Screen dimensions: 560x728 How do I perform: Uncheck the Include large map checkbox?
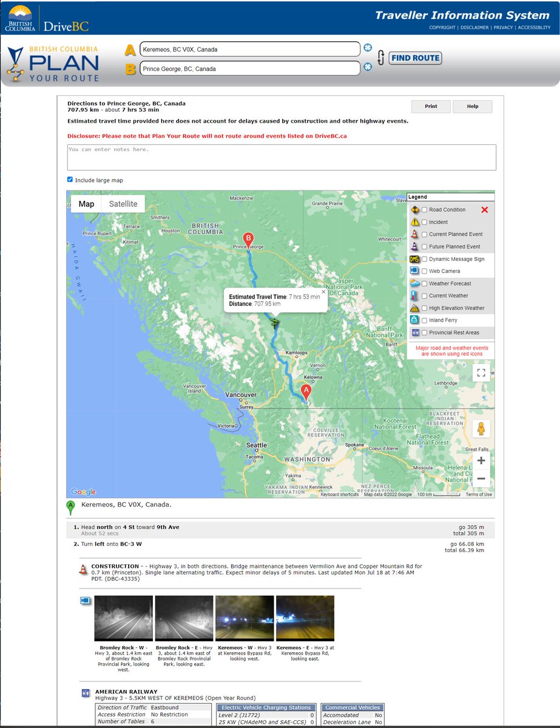70,180
